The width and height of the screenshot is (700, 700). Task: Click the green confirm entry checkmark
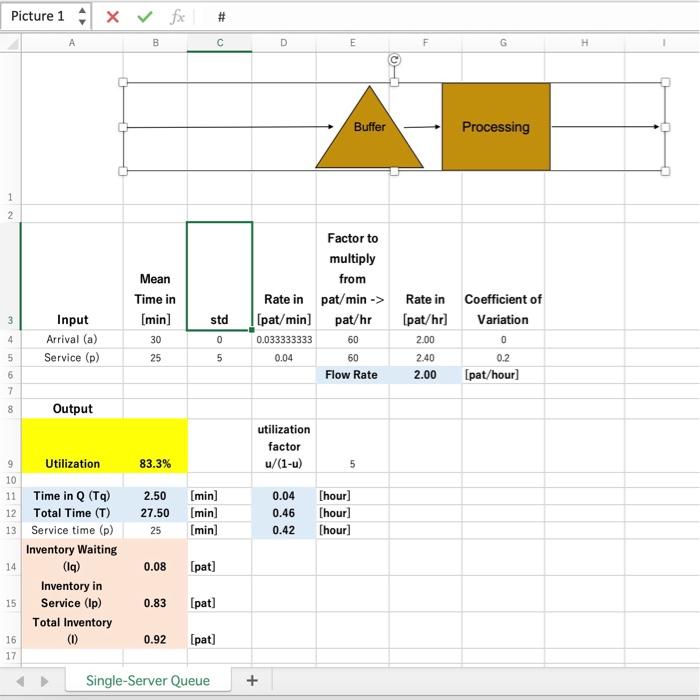pos(145,17)
